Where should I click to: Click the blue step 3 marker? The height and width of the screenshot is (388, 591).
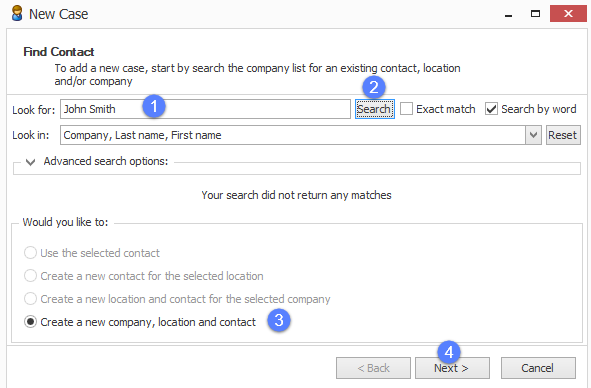[x=279, y=321]
